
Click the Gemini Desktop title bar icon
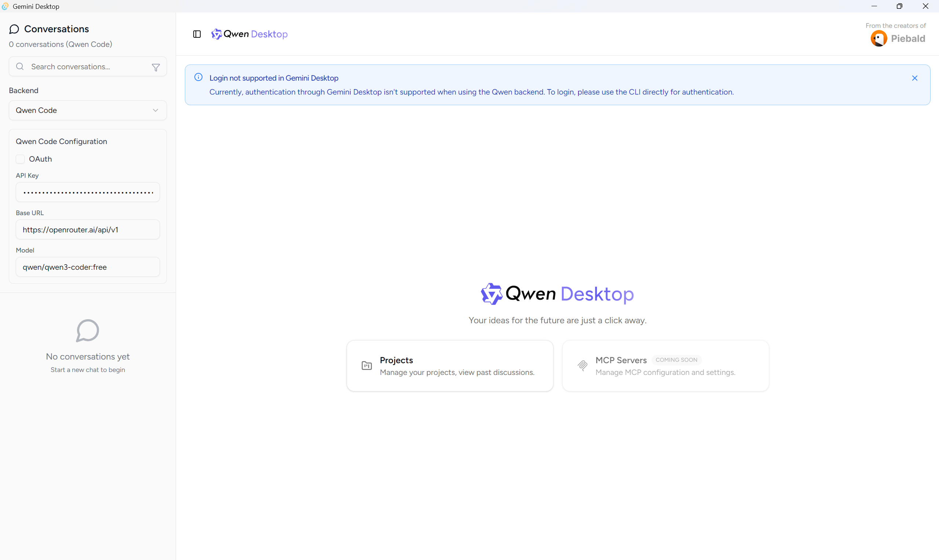pyautogui.click(x=5, y=6)
